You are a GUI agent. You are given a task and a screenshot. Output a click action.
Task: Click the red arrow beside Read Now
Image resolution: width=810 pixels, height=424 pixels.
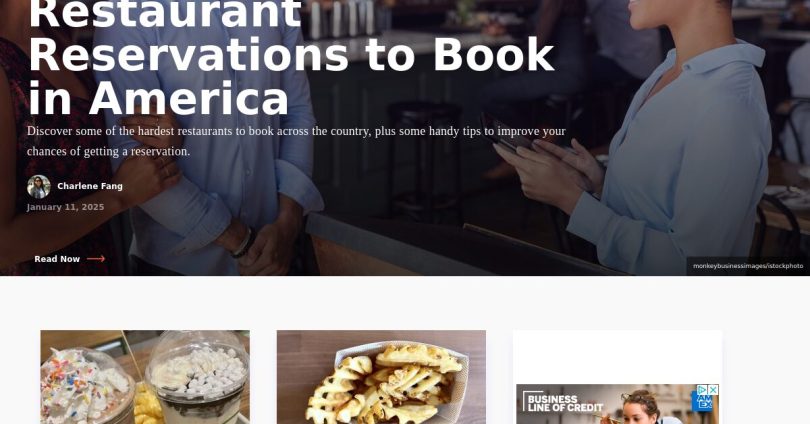tap(96, 259)
